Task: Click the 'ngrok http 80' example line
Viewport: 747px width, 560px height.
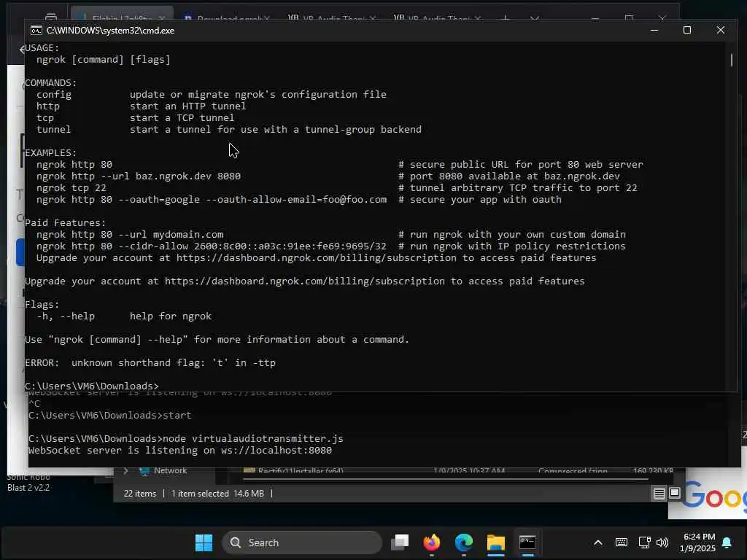Action: [x=74, y=165]
